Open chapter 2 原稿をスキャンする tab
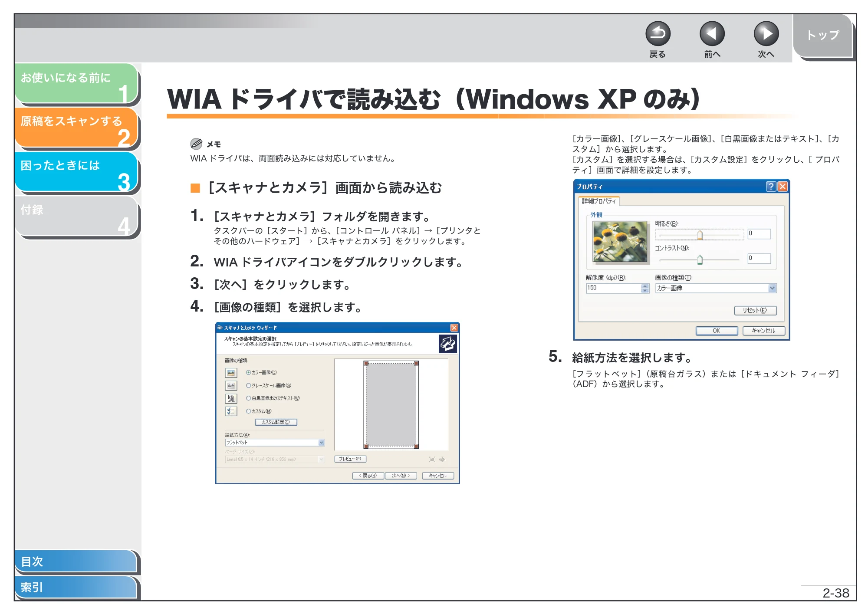This screenshot has height=614, width=868. tap(76, 127)
